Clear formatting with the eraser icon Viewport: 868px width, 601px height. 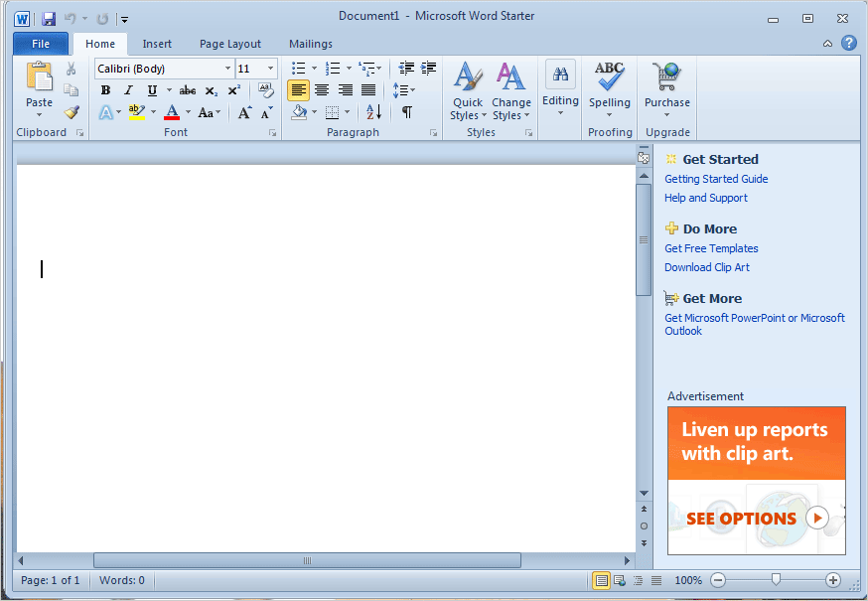coord(266,90)
